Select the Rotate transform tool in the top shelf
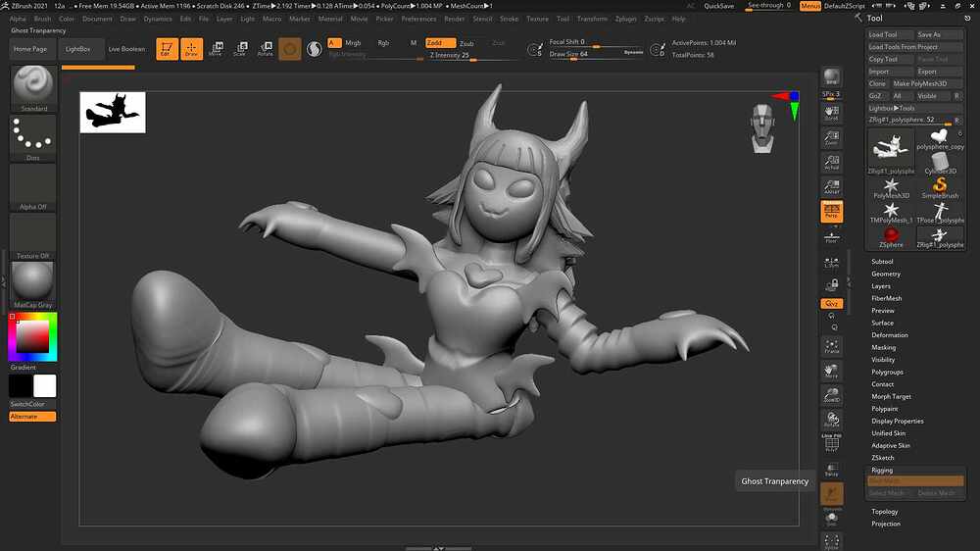Screen dimensions: 980x551 (265, 49)
